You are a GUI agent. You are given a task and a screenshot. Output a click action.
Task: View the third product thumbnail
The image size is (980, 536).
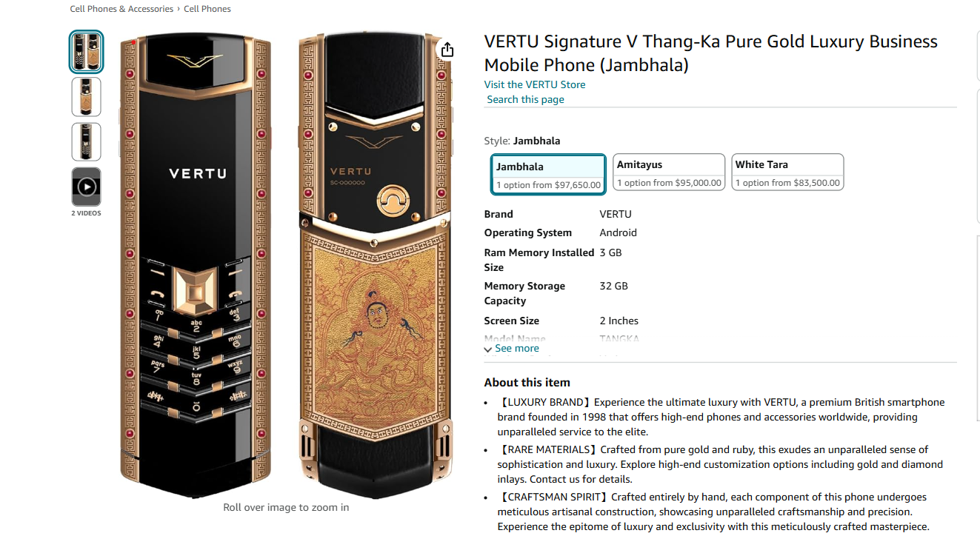click(x=86, y=141)
